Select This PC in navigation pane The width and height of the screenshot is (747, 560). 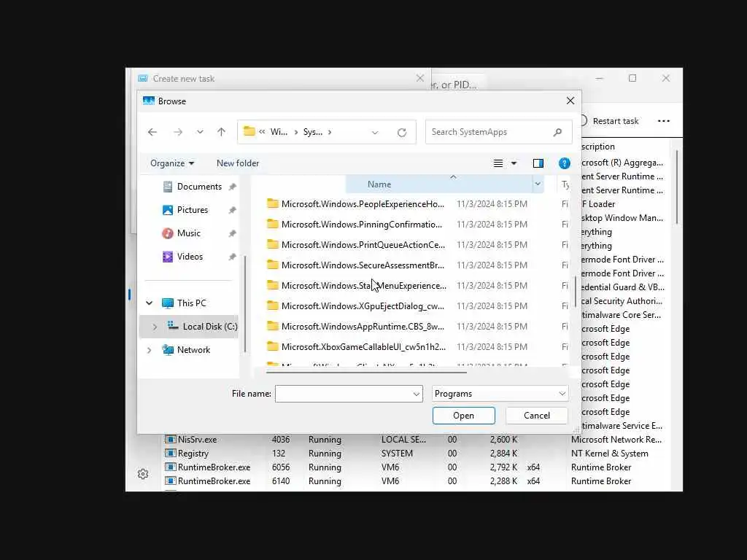click(x=192, y=303)
